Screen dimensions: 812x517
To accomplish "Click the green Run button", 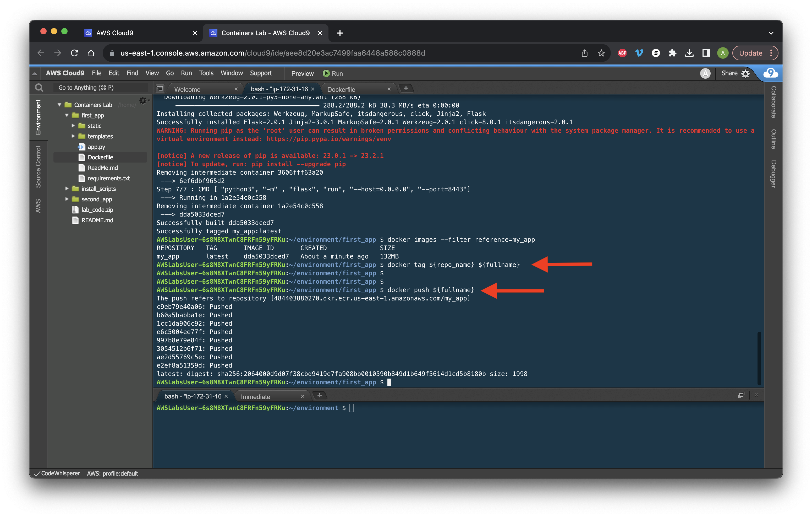I will (332, 73).
